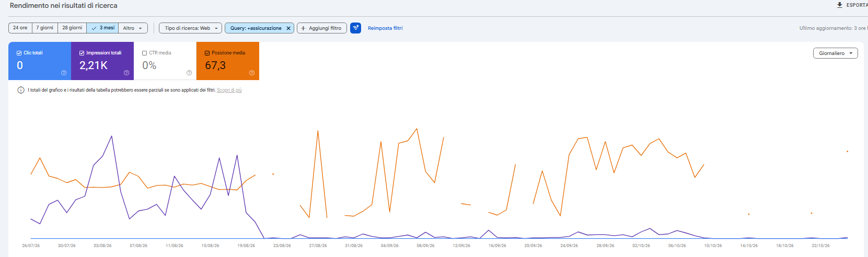Click the export download icon
The width and height of the screenshot is (868, 257).
(x=840, y=5)
